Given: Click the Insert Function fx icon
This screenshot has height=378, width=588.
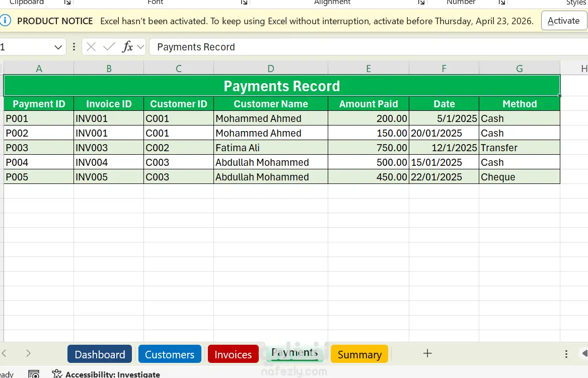Looking at the screenshot, I should [x=127, y=47].
